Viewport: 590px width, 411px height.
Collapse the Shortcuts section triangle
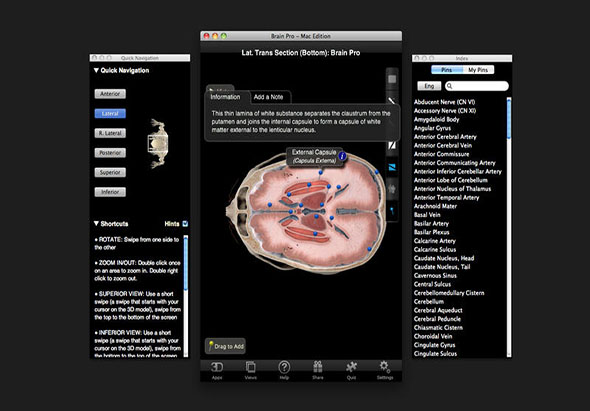click(96, 224)
